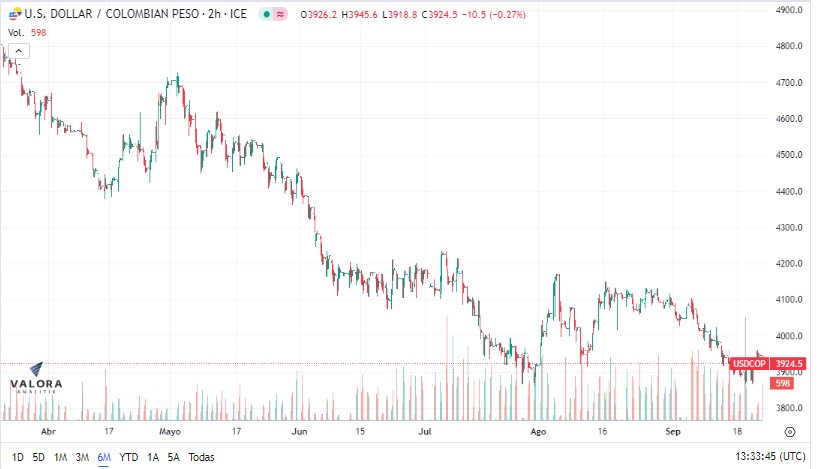Screen dimensions: 819x469
Task: Select the 1D time range
Action: [x=18, y=458]
